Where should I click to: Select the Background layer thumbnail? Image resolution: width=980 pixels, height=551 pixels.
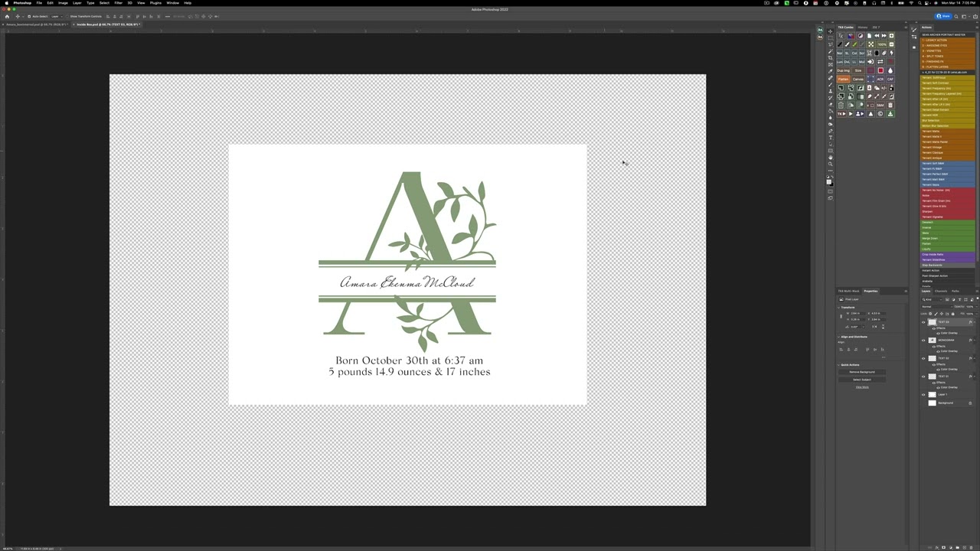tap(933, 403)
